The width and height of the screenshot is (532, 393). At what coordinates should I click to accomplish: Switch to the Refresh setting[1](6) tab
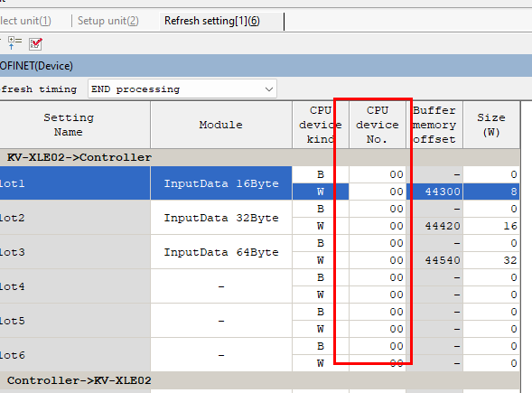[x=212, y=21]
